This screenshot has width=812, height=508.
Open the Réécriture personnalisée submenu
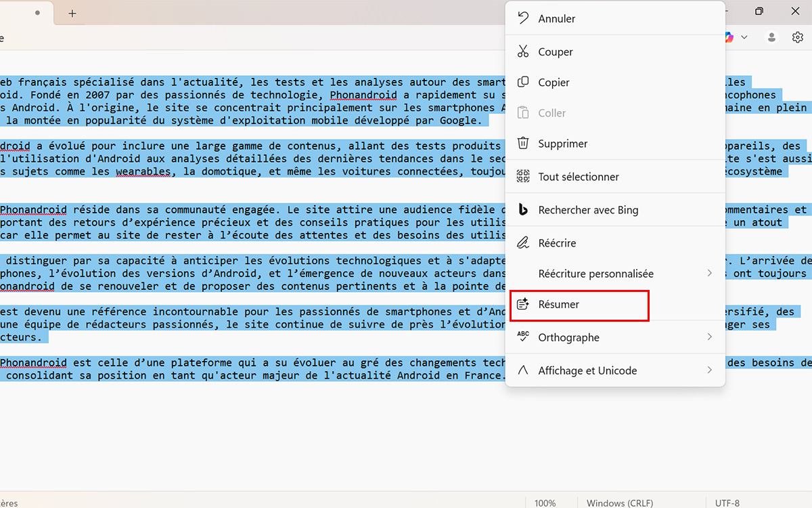[615, 274]
